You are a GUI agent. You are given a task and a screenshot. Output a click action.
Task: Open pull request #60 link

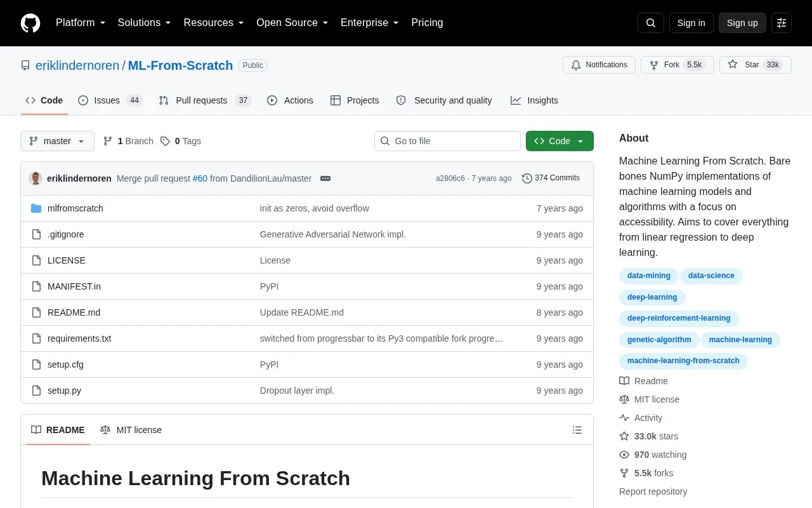[200, 178]
